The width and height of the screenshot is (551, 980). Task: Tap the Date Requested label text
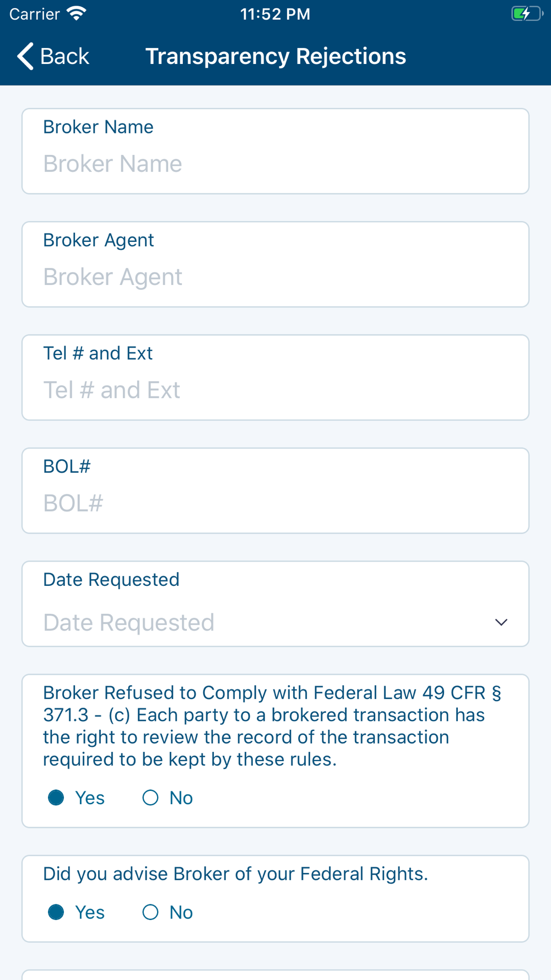point(111,579)
